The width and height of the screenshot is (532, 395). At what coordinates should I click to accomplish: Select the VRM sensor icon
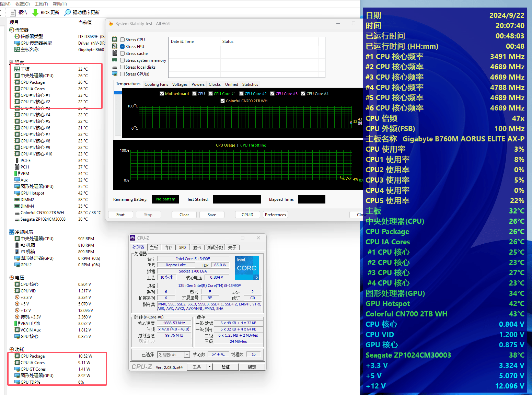click(17, 174)
